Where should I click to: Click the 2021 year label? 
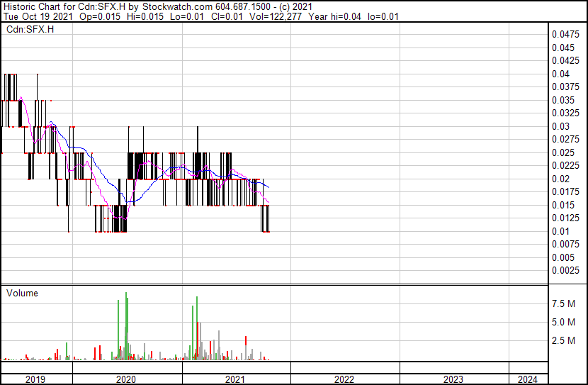[x=235, y=379]
